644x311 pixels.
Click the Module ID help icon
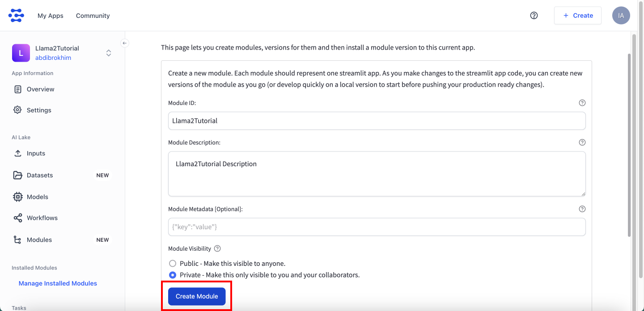(582, 103)
